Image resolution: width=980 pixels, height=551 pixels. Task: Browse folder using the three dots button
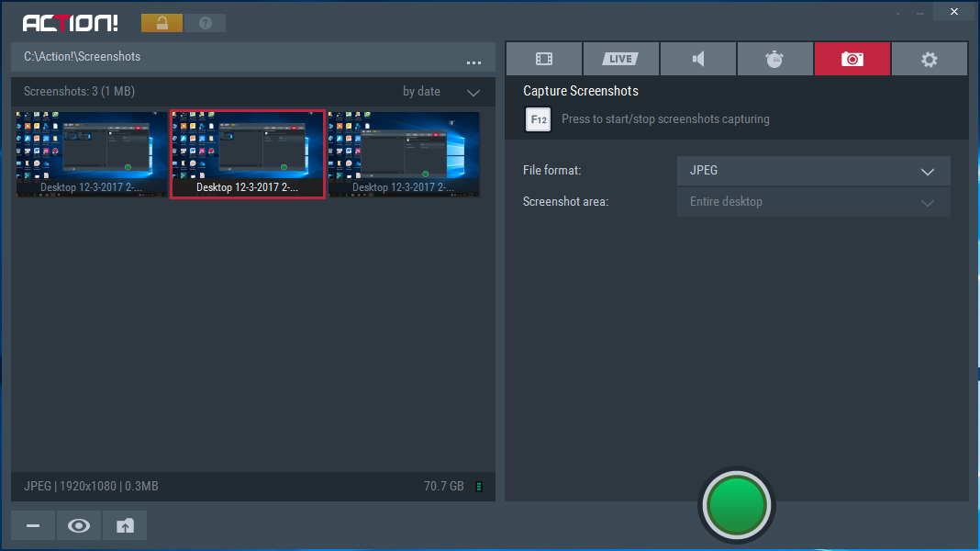tap(473, 62)
